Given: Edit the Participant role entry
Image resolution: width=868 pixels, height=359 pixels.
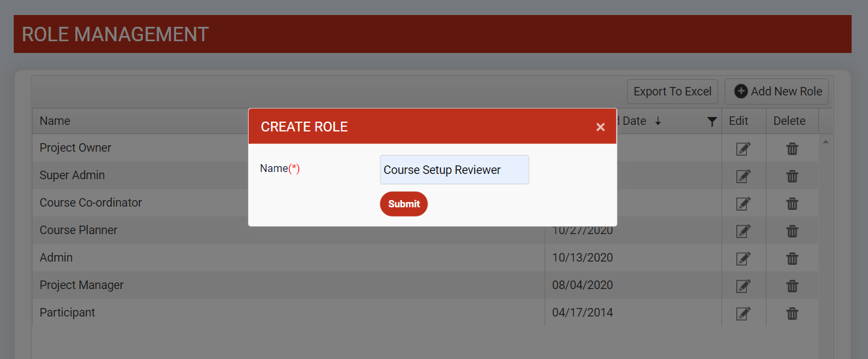Looking at the screenshot, I should (743, 313).
